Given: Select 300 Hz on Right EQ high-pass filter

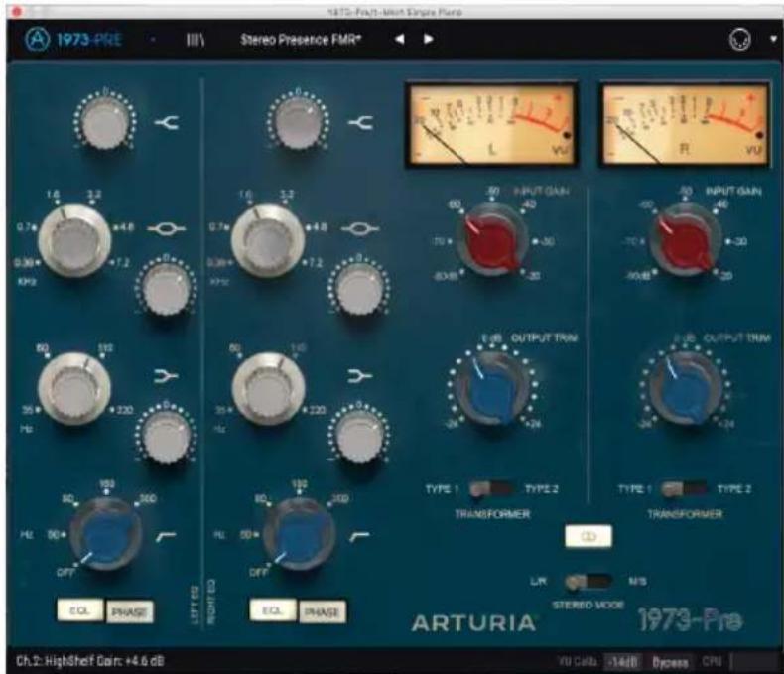Looking at the screenshot, I should click(340, 498).
